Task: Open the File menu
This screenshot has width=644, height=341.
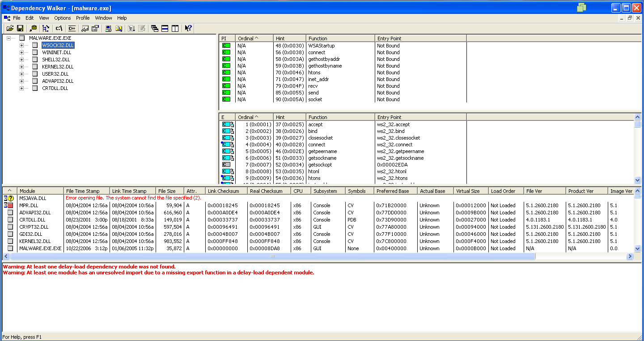Action: pos(17,18)
